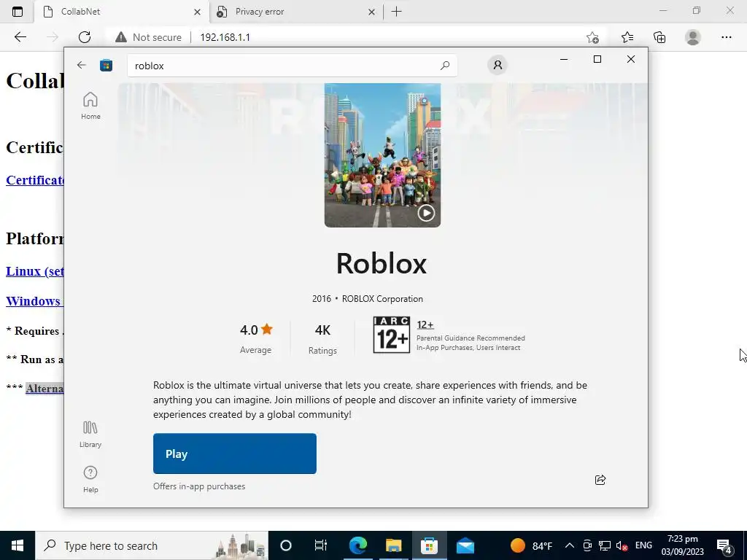The width and height of the screenshot is (747, 560).
Task: Switch to the CollabNet browser tab
Action: coord(122,12)
